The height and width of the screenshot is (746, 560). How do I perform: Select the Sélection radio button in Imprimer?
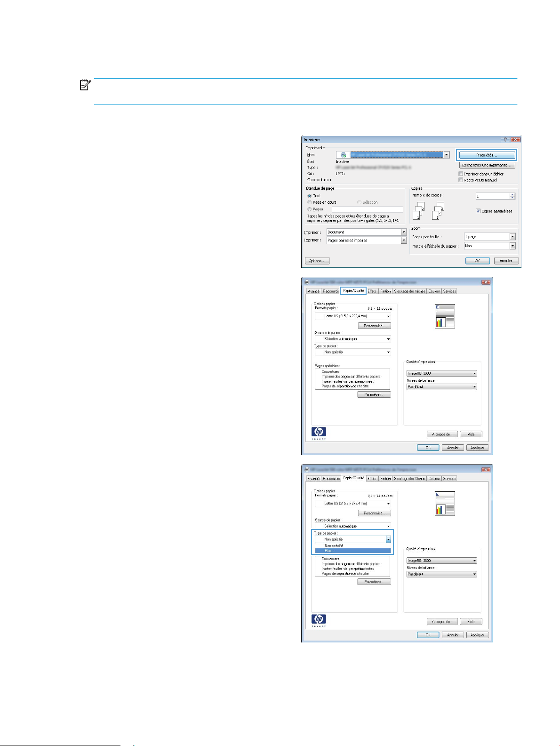359,202
